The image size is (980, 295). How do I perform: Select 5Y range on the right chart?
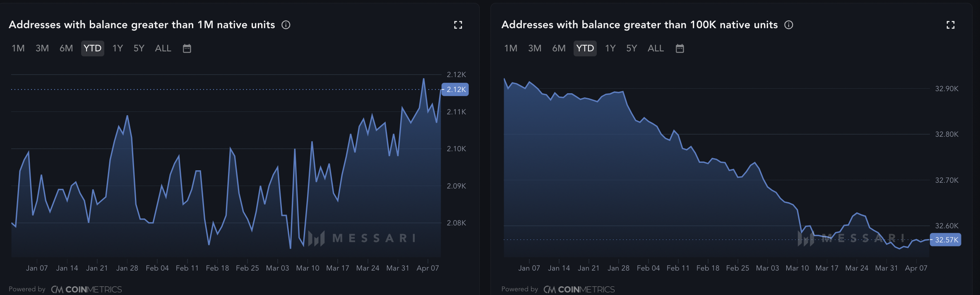[631, 48]
